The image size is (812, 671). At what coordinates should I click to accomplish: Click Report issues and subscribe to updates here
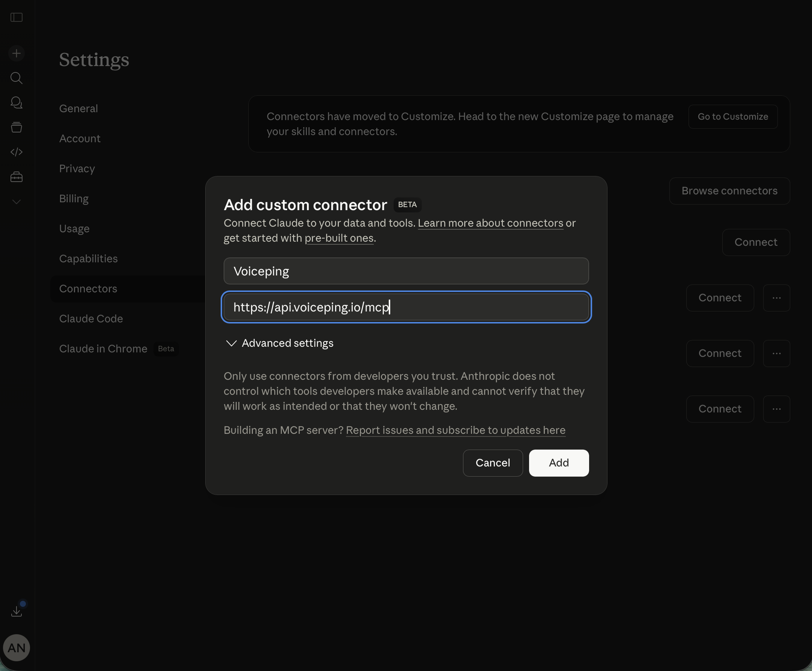(455, 430)
